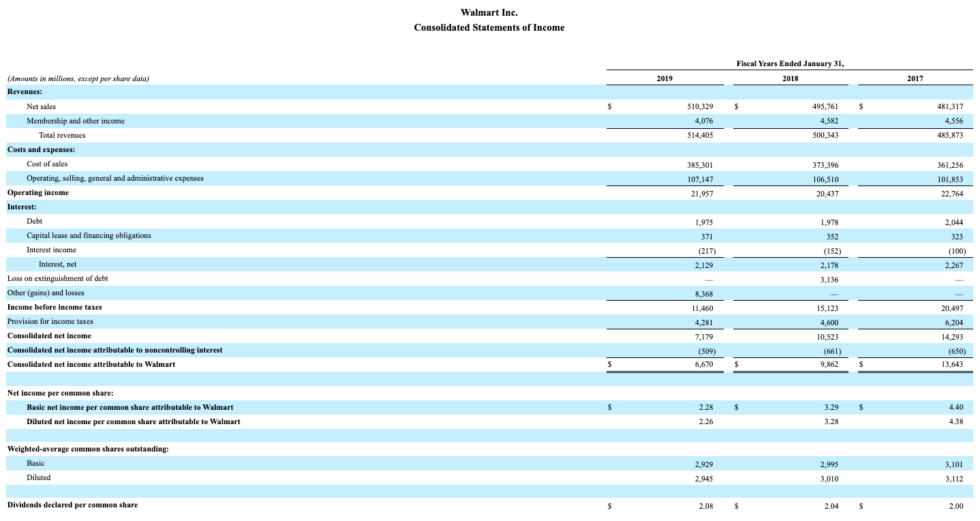Select 'Loss on extinguishment of debt' label

[x=57, y=278]
